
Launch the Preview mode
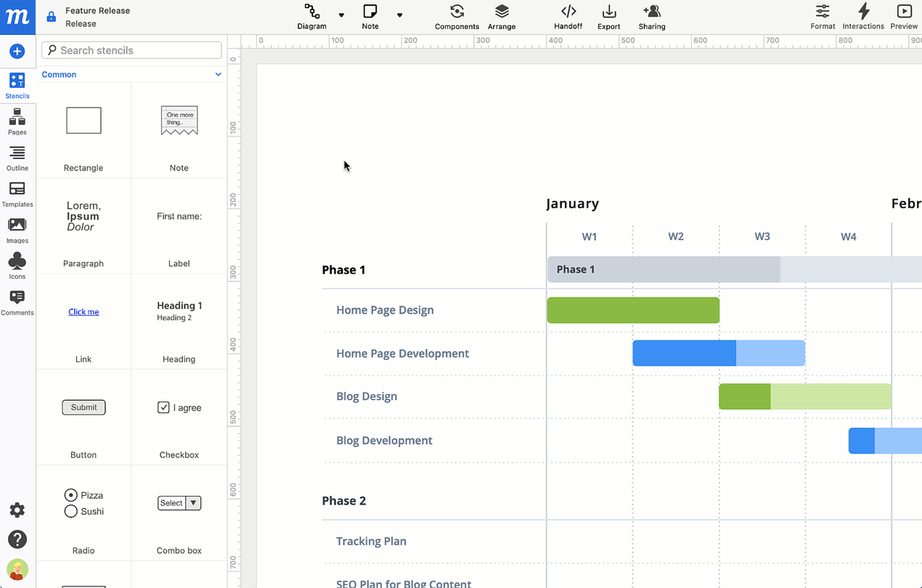(x=903, y=17)
